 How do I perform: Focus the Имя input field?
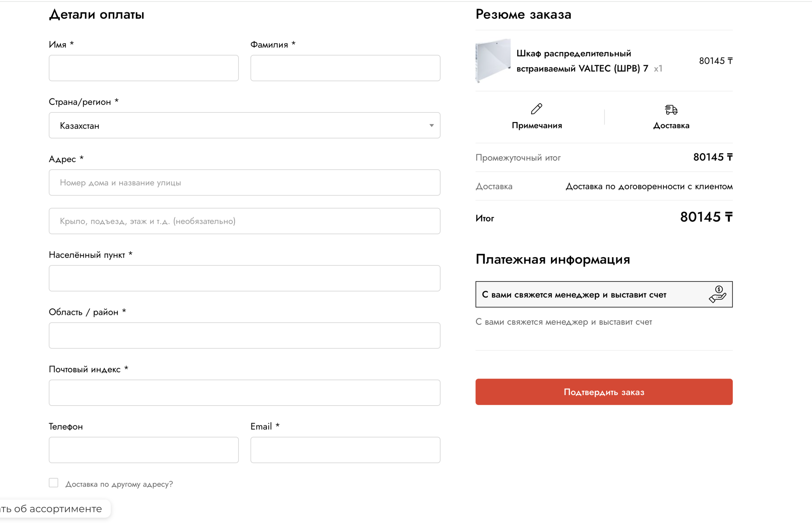point(144,68)
